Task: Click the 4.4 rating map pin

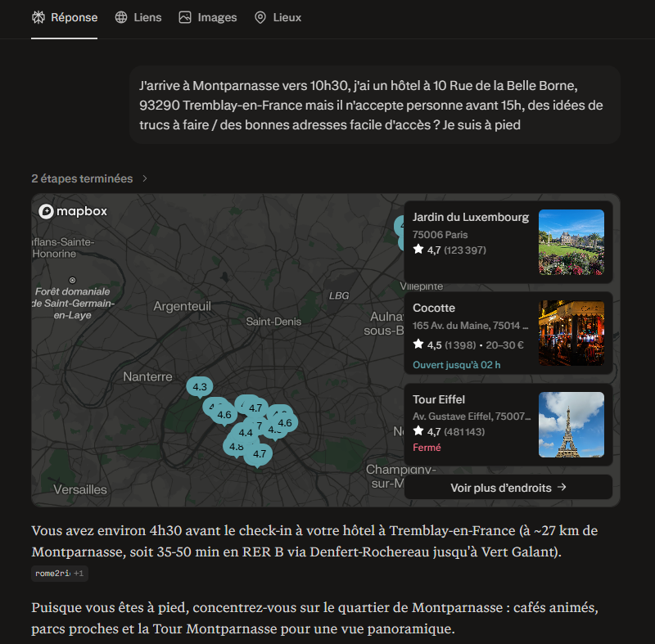Action: point(245,433)
